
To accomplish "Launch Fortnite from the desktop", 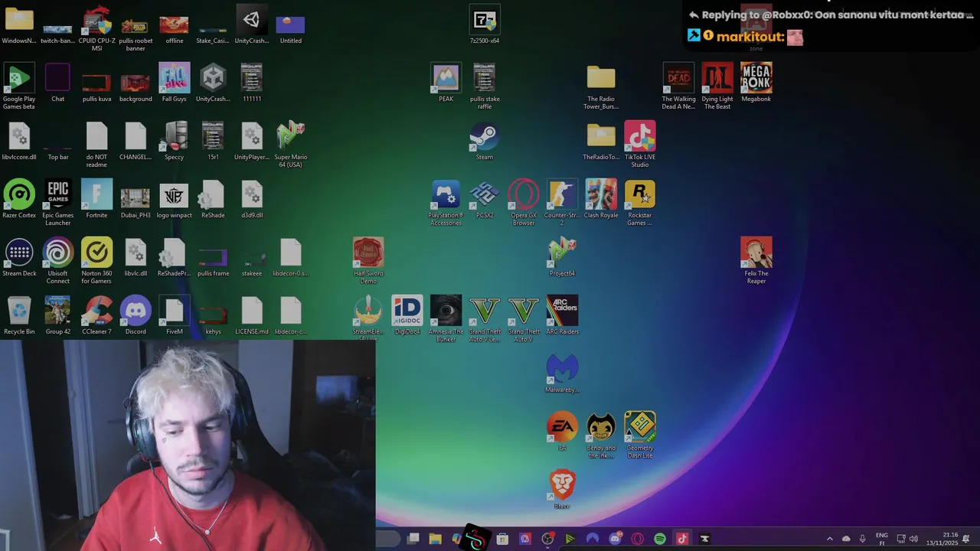I will tap(96, 201).
